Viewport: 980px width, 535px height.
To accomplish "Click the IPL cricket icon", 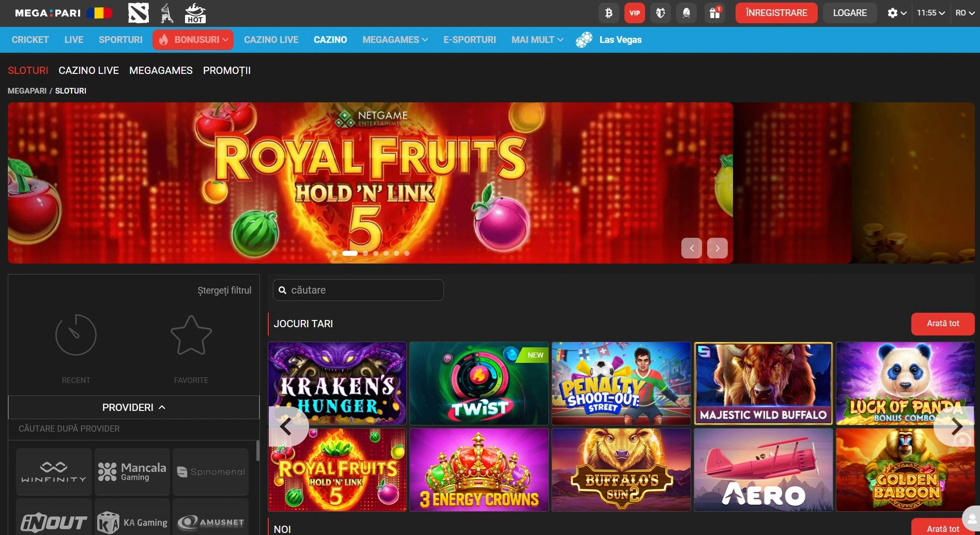I will 166,13.
